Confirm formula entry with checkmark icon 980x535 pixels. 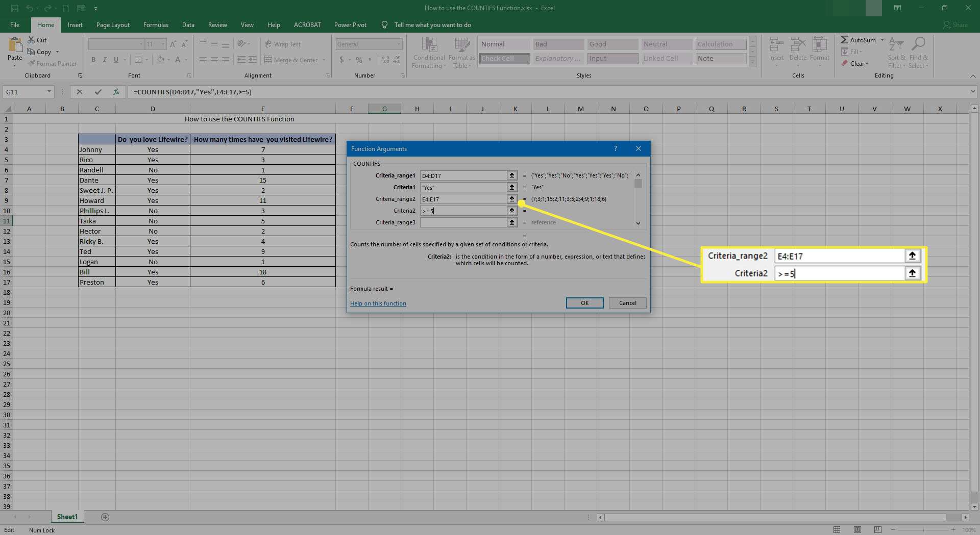[98, 92]
